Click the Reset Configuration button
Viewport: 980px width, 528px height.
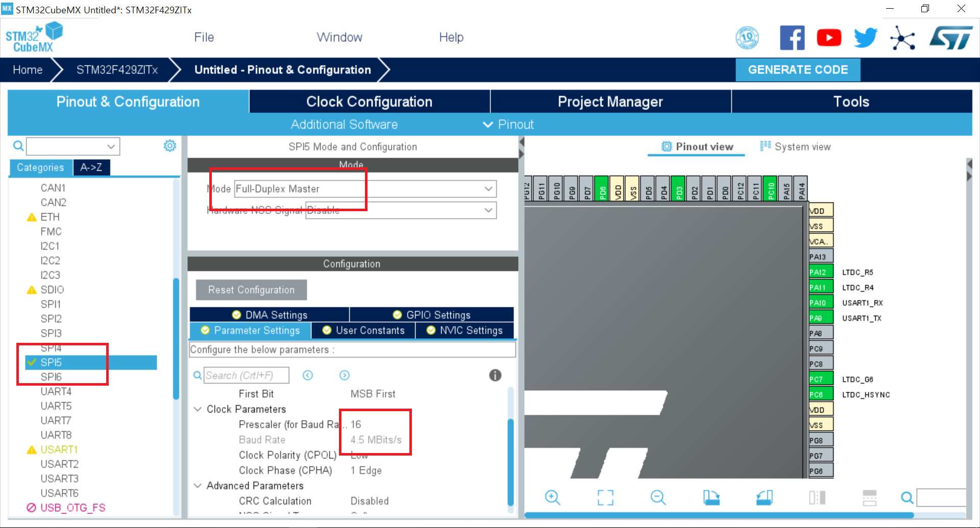coord(251,290)
